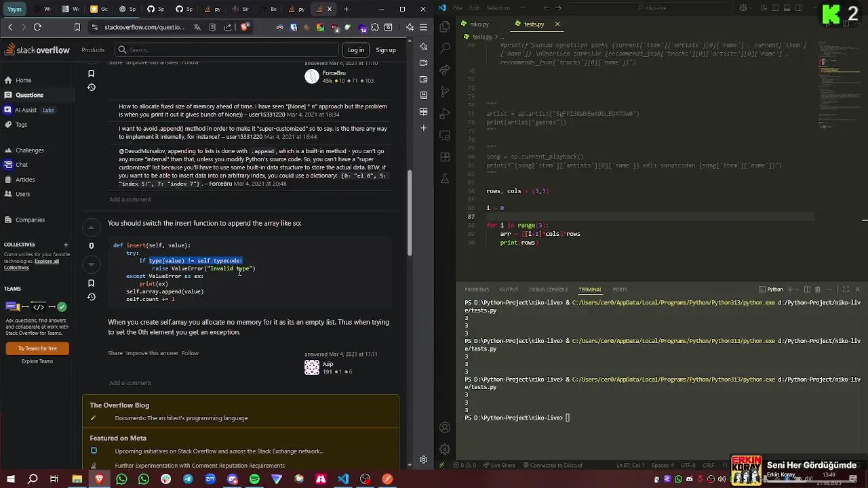Toggle VS Code secondary side bar layout

pyautogui.click(x=800, y=8)
